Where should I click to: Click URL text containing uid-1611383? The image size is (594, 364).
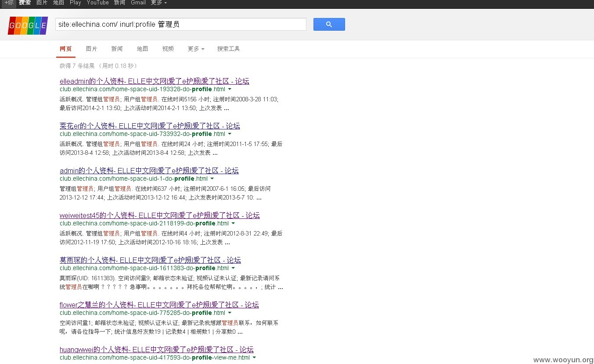(x=144, y=268)
